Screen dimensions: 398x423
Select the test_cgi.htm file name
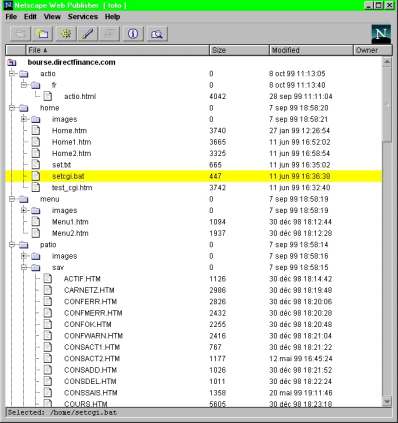point(72,188)
